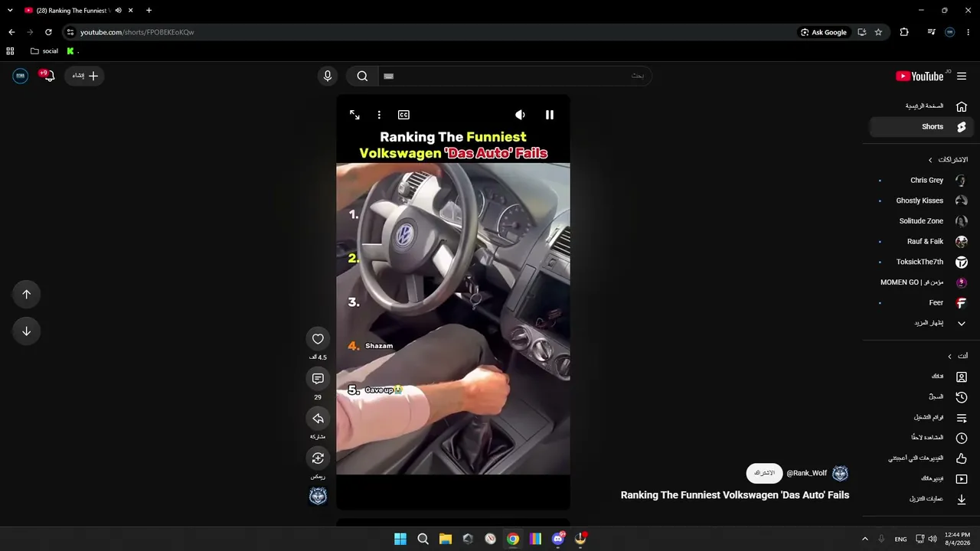Expand the Short to fullscreen
The width and height of the screenshot is (980, 551).
click(354, 115)
